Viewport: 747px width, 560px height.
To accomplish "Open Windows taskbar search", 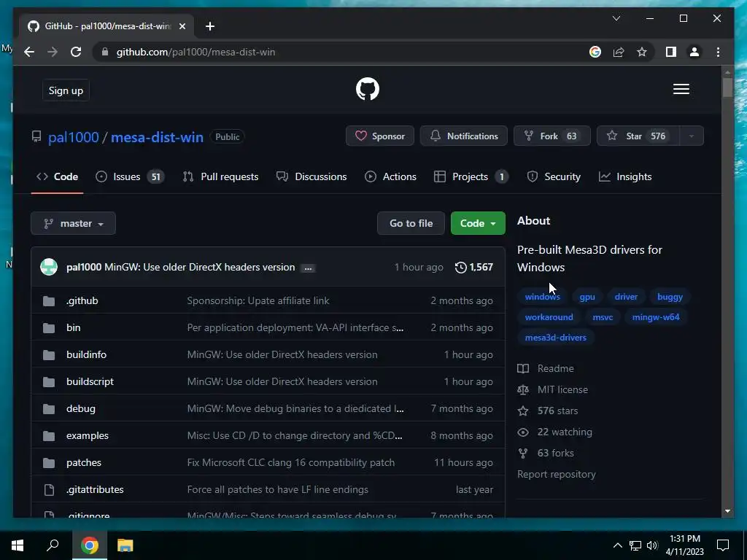I will [x=53, y=545].
